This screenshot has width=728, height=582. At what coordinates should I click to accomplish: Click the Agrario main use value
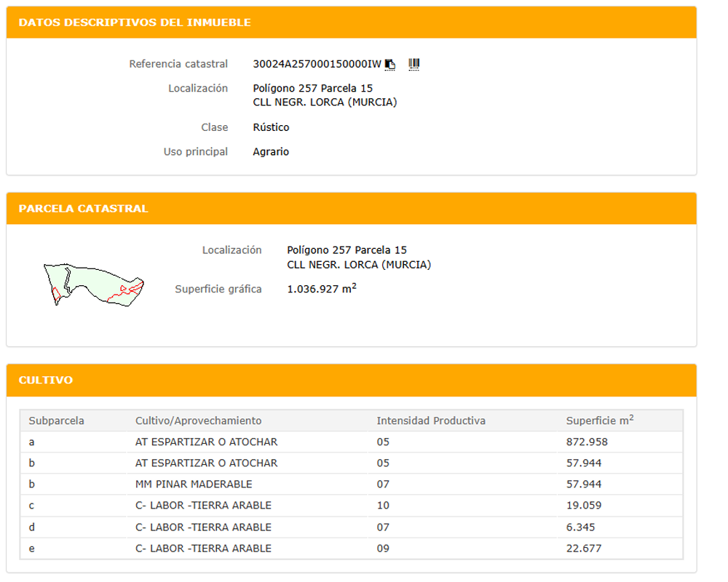click(271, 152)
